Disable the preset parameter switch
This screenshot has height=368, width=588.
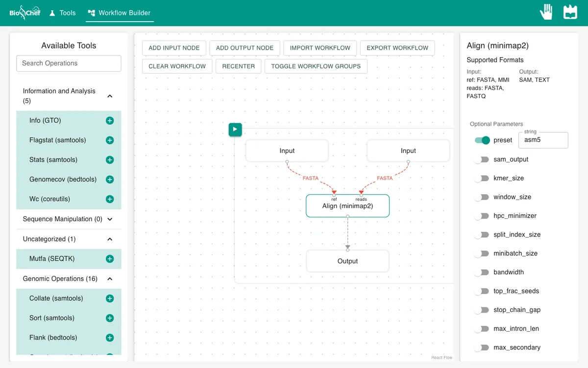point(482,140)
